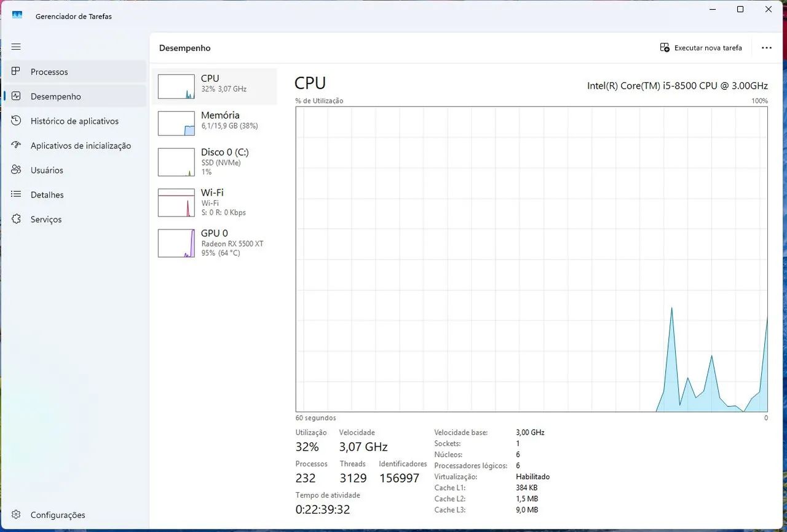Open Usuários via its people icon
787x532 pixels.
click(x=16, y=170)
